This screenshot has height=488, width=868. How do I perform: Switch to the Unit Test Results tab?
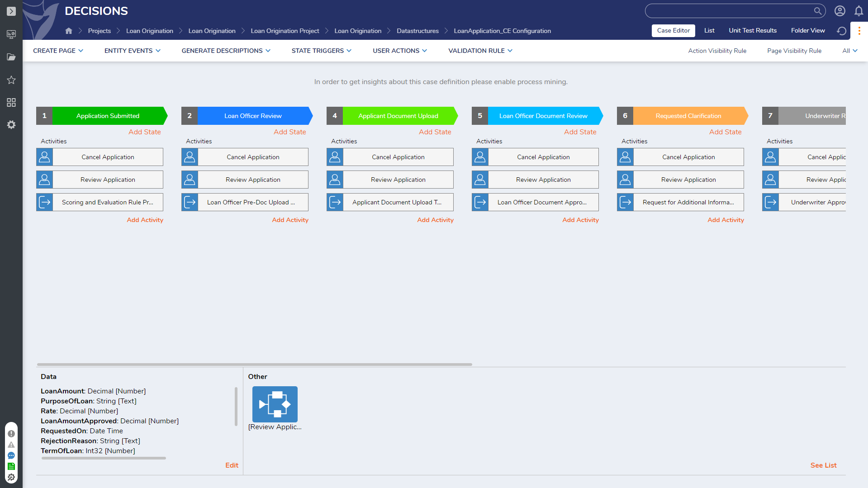(x=752, y=31)
